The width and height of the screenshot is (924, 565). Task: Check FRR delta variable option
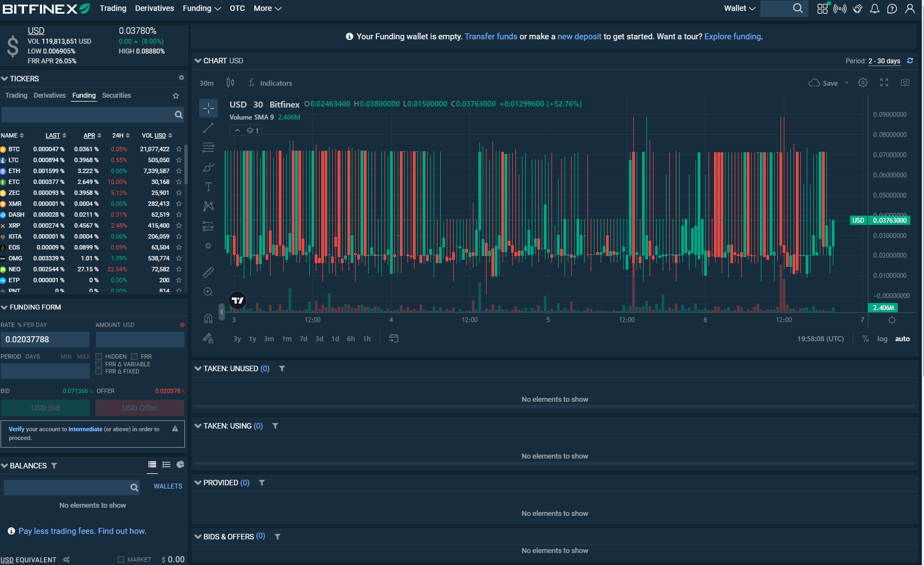tap(99, 364)
